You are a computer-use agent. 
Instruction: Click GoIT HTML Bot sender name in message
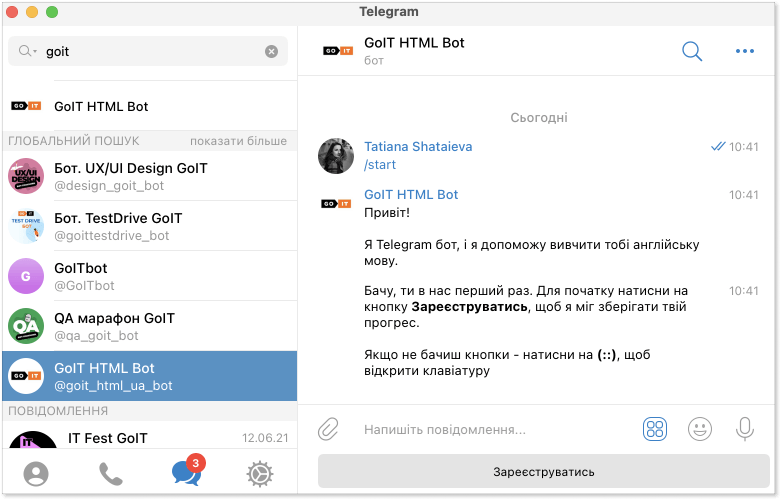[411, 194]
